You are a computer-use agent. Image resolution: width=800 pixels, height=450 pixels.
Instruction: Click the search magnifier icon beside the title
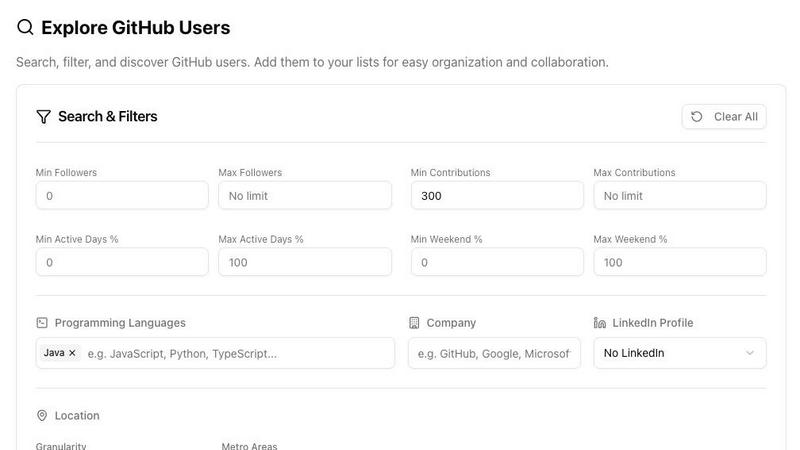pyautogui.click(x=26, y=28)
